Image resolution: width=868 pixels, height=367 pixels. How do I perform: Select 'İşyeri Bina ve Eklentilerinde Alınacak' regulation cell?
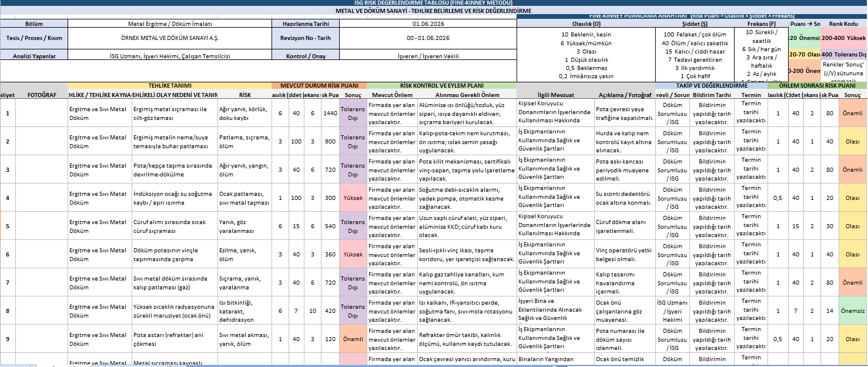click(555, 311)
